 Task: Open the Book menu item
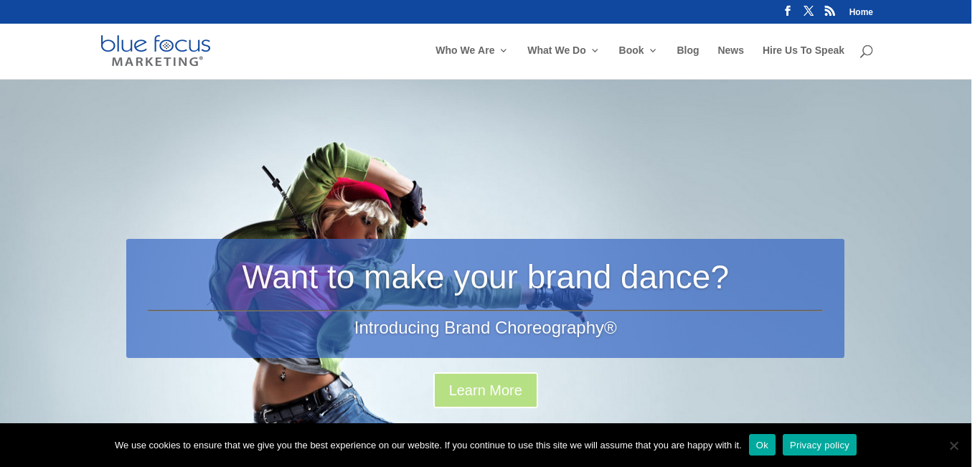click(x=631, y=50)
